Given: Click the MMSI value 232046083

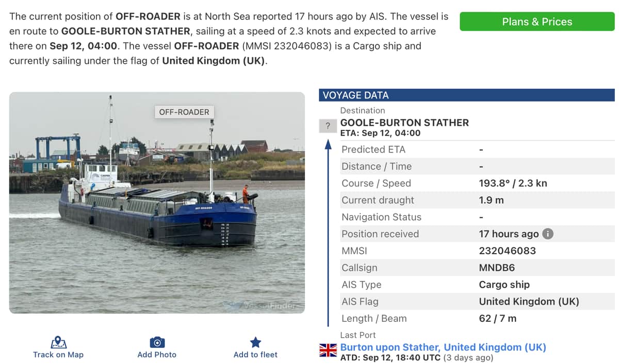Looking at the screenshot, I should (507, 251).
